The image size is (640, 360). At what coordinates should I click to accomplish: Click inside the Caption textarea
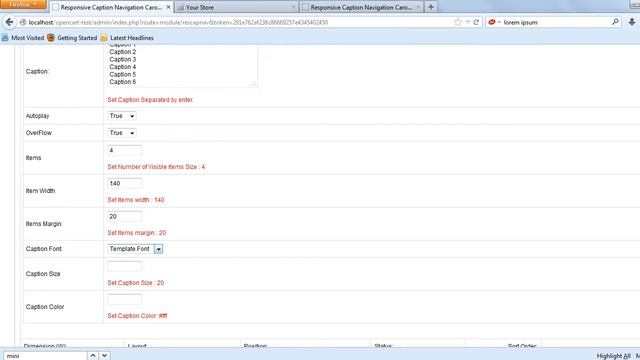click(x=182, y=66)
